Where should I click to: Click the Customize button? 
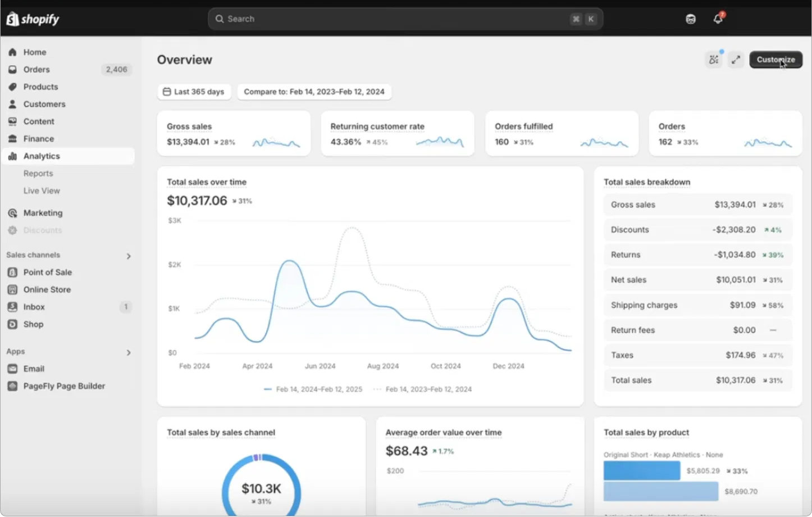(x=775, y=60)
